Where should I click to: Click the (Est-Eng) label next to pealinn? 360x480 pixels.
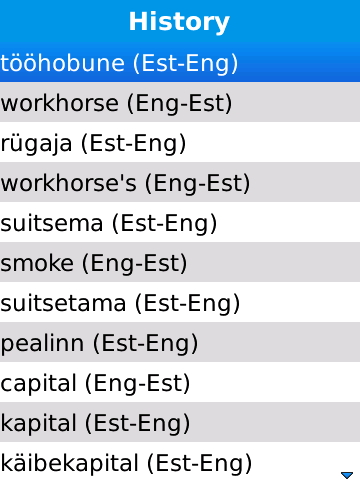point(146,344)
